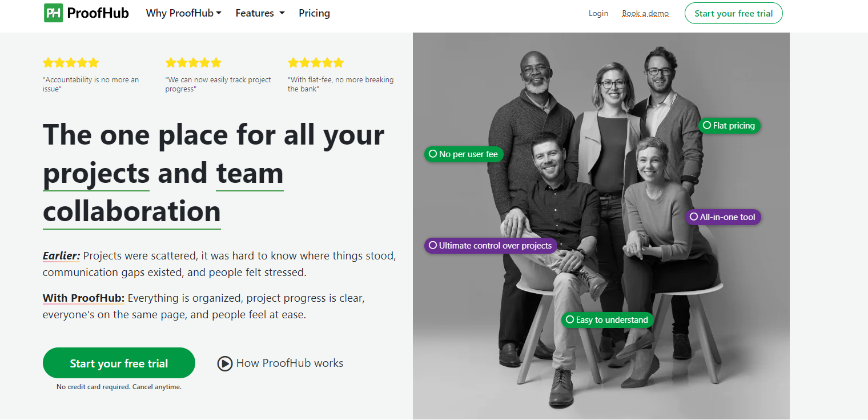868x420 pixels.
Task: Click the With ProofHub: label
Action: point(83,298)
